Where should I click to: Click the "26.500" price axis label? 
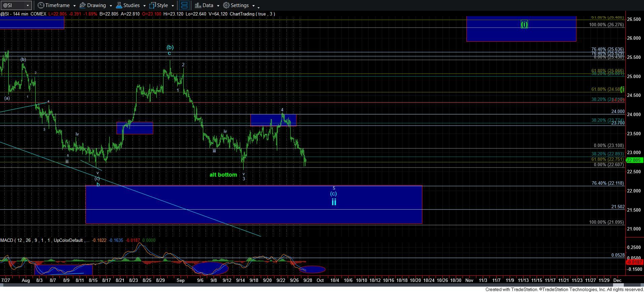click(634, 20)
